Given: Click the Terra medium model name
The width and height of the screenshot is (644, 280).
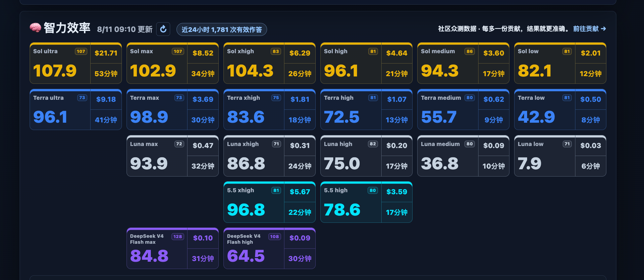Looking at the screenshot, I should tap(441, 98).
